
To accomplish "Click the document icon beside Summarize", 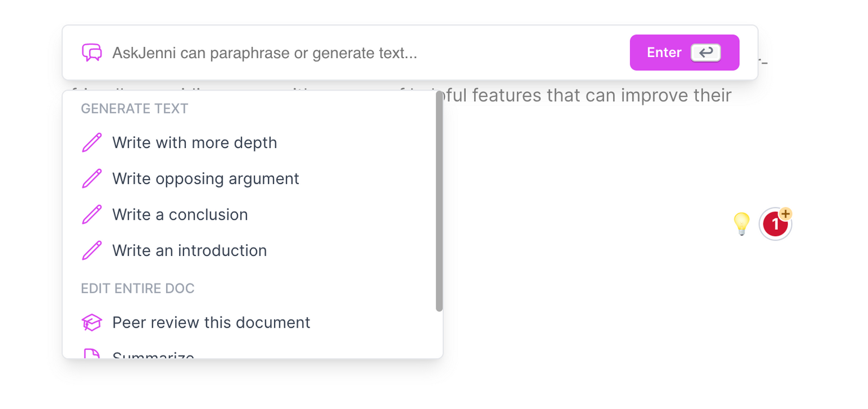I will tap(92, 354).
